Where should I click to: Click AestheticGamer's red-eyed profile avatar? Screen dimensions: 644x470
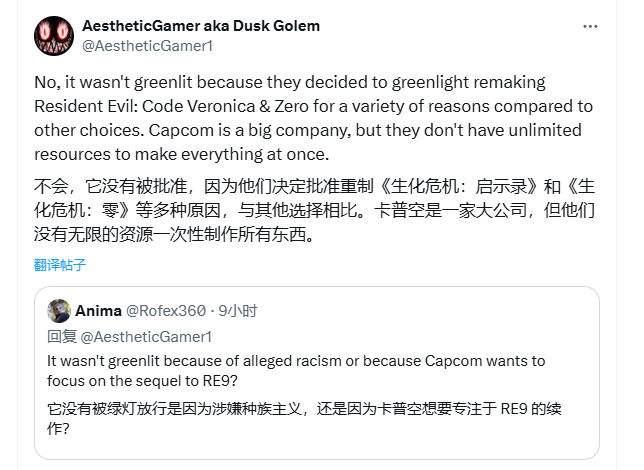pyautogui.click(x=54, y=35)
